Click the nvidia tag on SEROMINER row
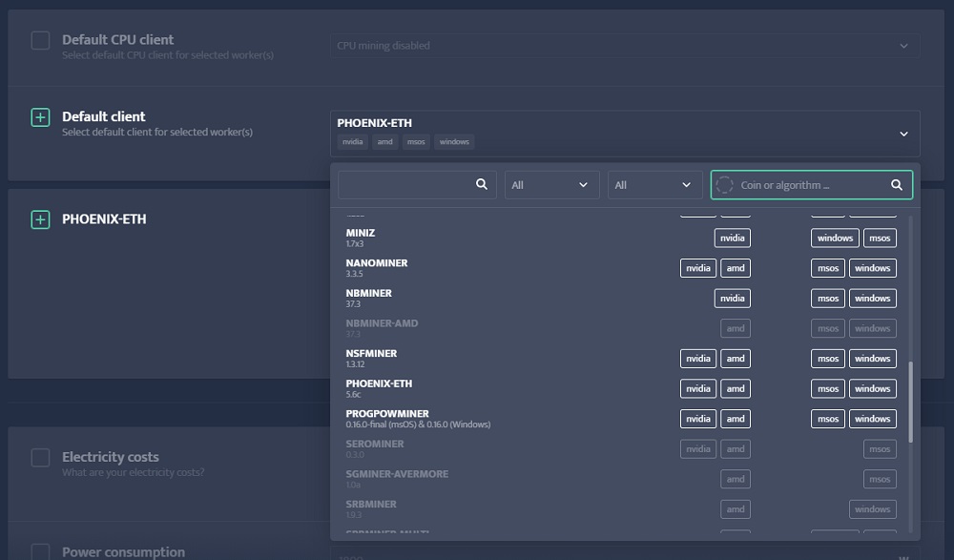954x560 pixels. click(698, 449)
